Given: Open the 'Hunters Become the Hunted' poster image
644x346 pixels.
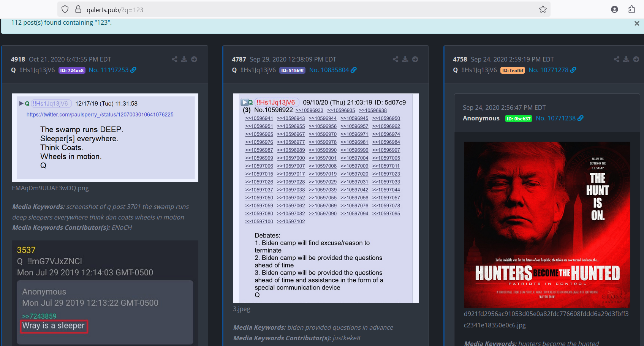Looking at the screenshot, I should point(547,225).
